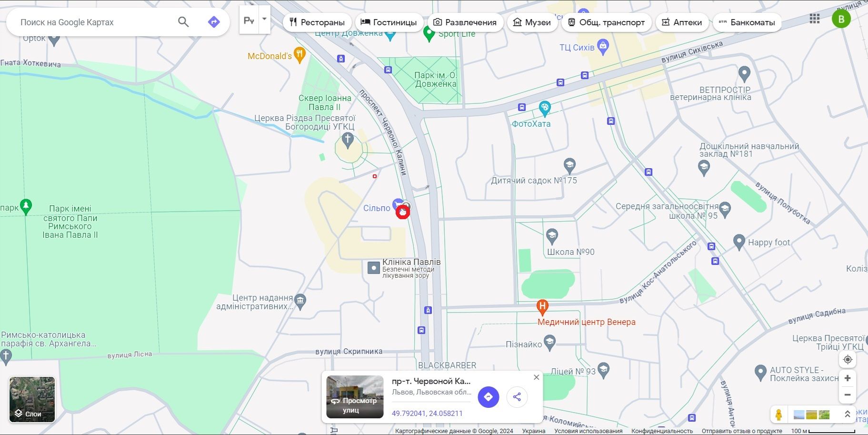The width and height of the screenshot is (868, 435).
Task: Click the show my location button
Action: tap(847, 360)
